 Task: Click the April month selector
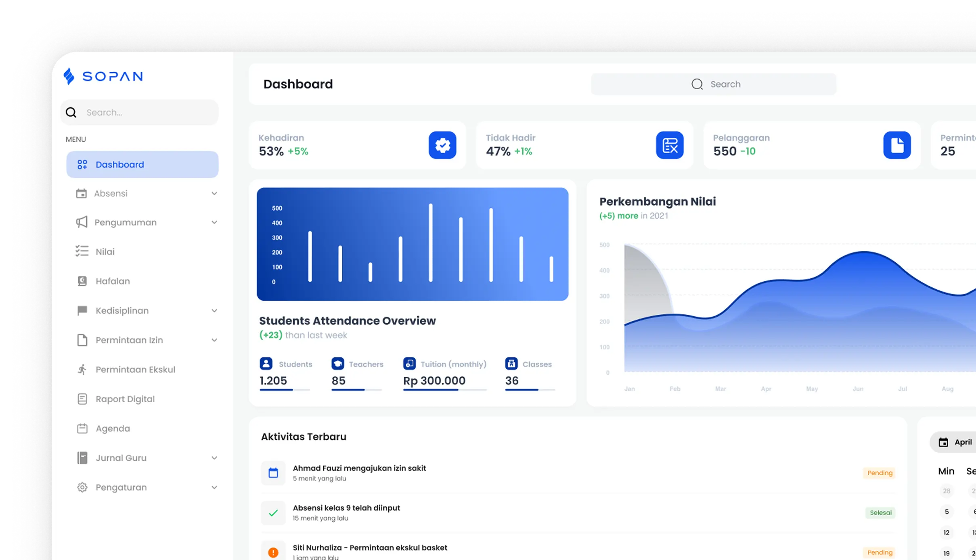[953, 442]
